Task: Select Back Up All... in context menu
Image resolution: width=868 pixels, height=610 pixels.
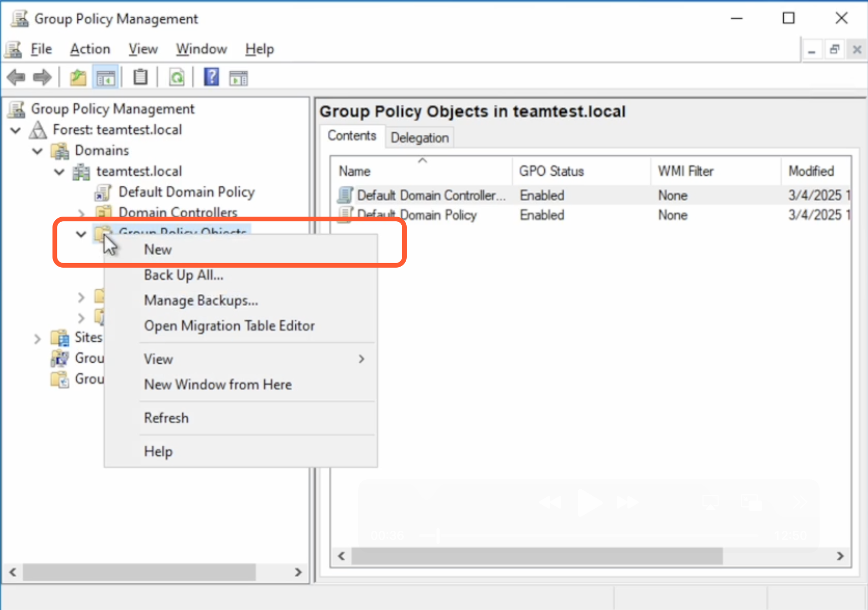Action: [x=184, y=275]
